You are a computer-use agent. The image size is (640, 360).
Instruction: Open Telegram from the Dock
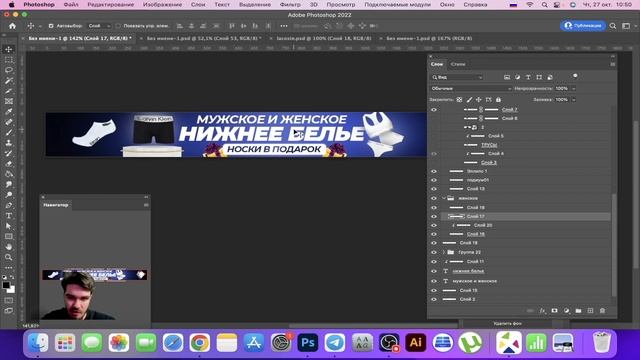(x=335, y=343)
